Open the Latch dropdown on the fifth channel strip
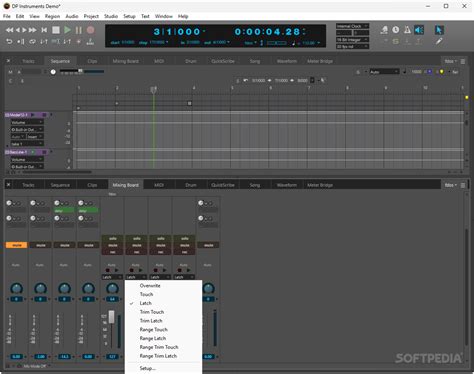This screenshot has width=474, height=374. tap(112, 277)
